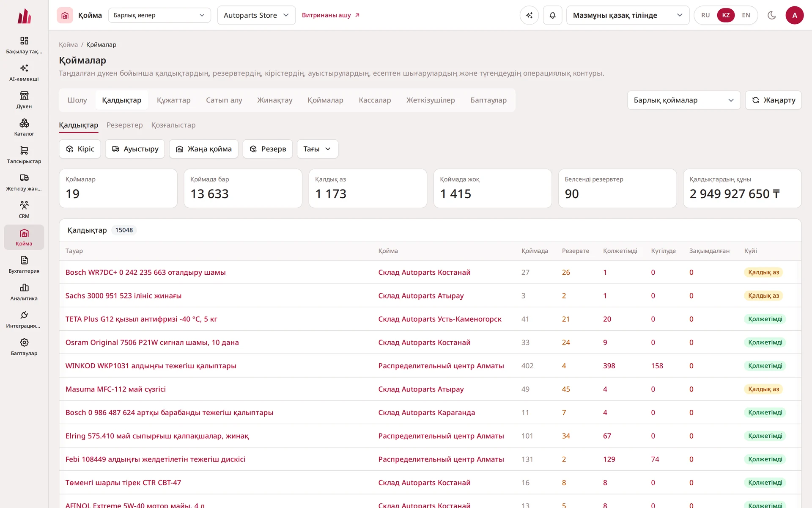Open the Bosch WR7DC+ 0 242 235 663 product link
This screenshot has height=508, width=812.
tap(145, 272)
